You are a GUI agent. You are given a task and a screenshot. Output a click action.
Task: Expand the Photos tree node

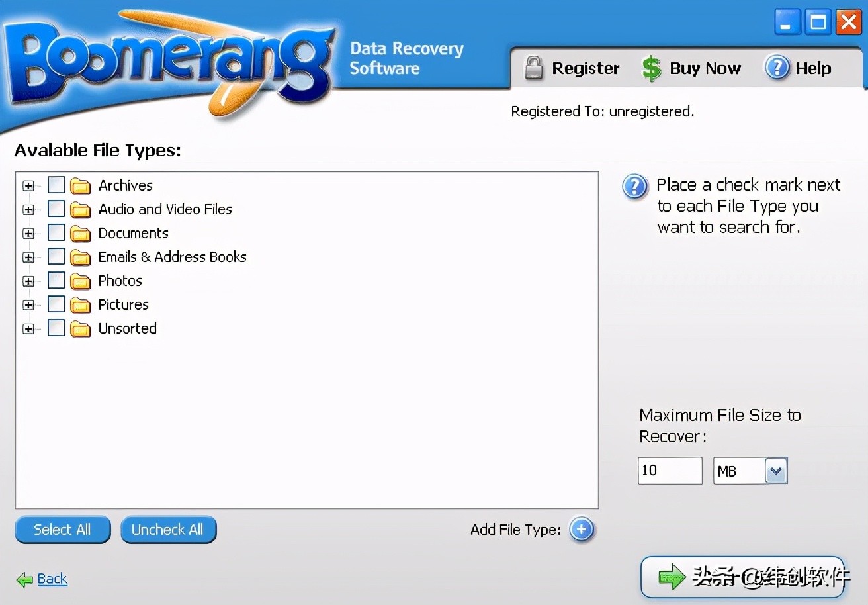(28, 281)
